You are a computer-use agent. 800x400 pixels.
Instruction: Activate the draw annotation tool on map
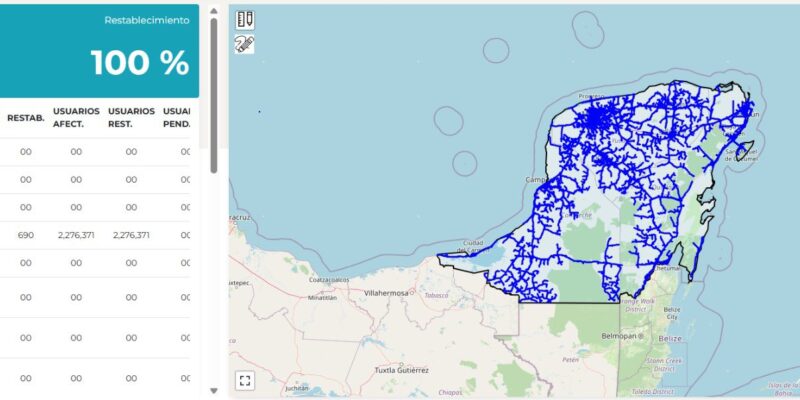coord(245,44)
